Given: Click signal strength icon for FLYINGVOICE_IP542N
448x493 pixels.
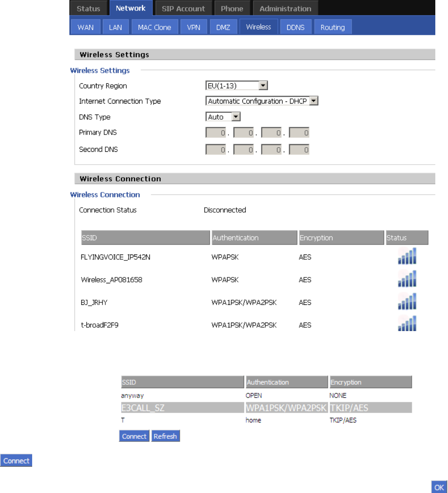Looking at the screenshot, I should [407, 256].
